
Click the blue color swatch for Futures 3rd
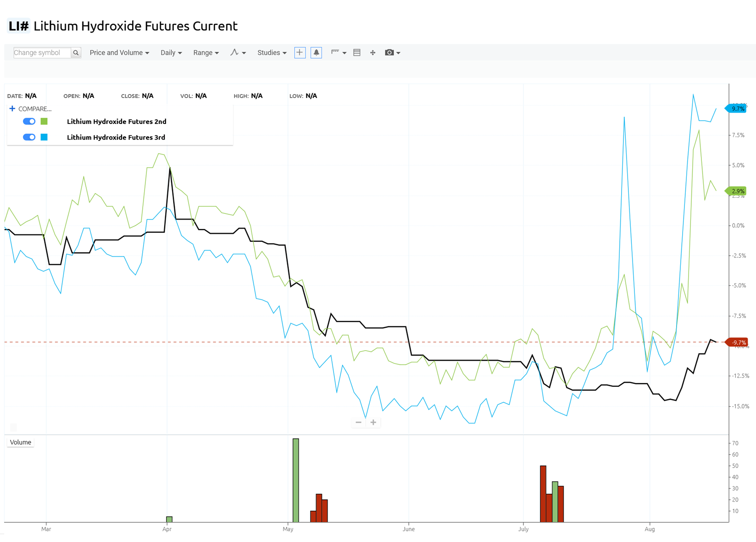point(44,137)
